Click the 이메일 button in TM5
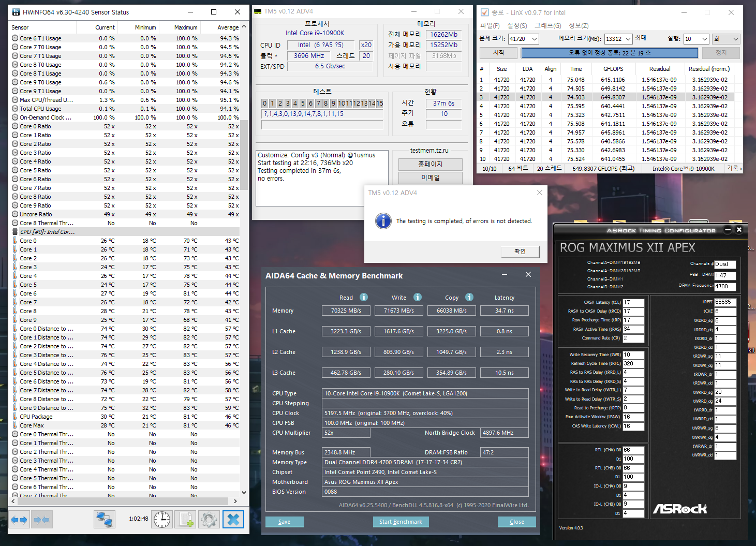Screen dimensions: 756x546 pyautogui.click(x=431, y=178)
